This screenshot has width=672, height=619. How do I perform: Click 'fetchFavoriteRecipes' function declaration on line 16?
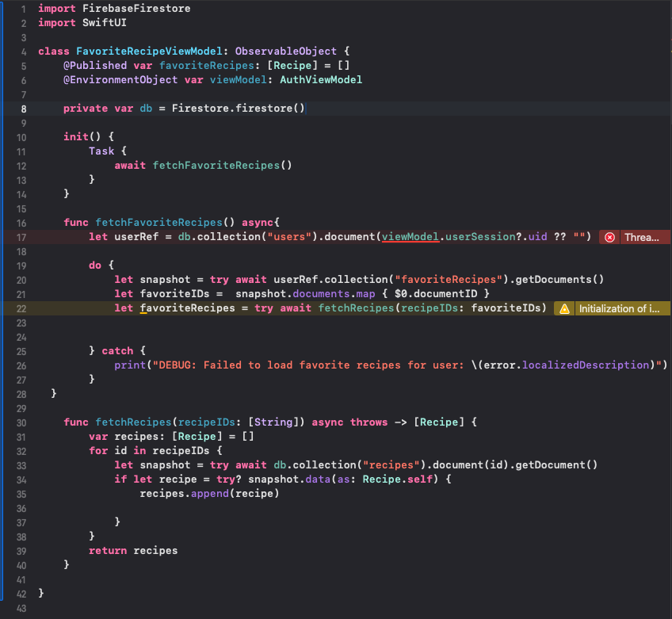(158, 222)
